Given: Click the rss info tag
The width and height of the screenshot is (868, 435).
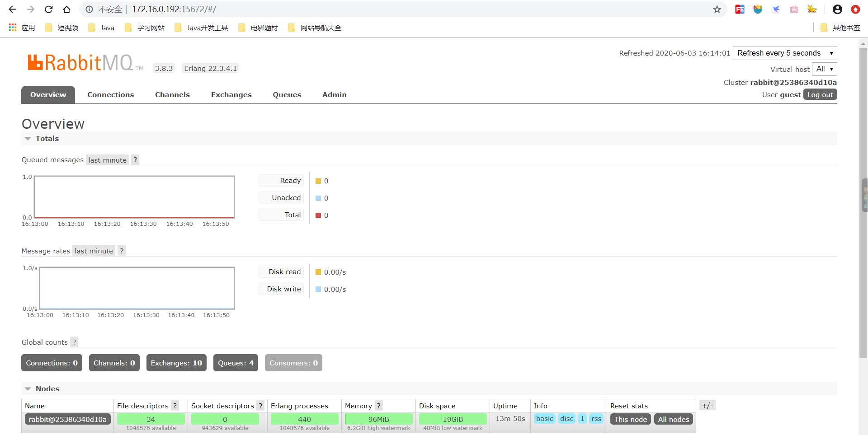Looking at the screenshot, I should click(596, 419).
